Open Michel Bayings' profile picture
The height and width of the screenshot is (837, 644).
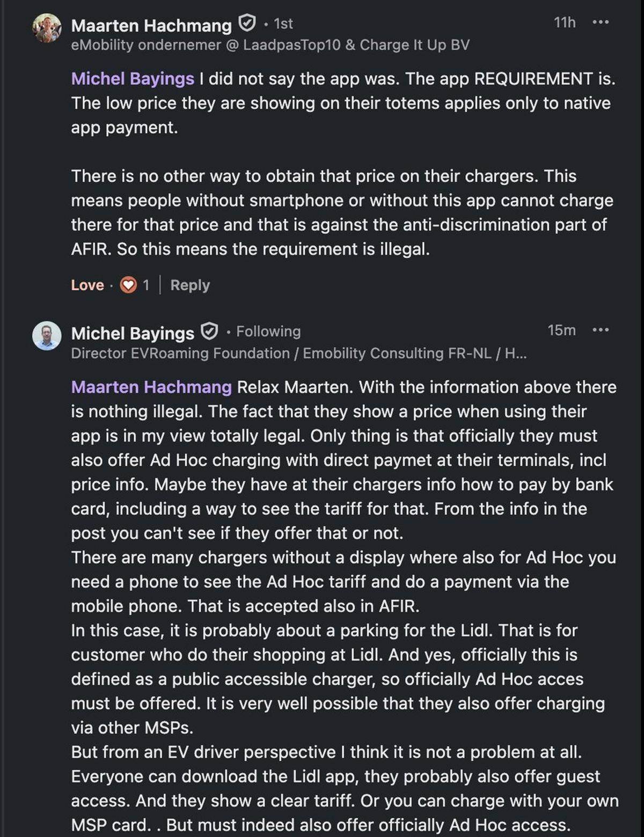[47, 336]
